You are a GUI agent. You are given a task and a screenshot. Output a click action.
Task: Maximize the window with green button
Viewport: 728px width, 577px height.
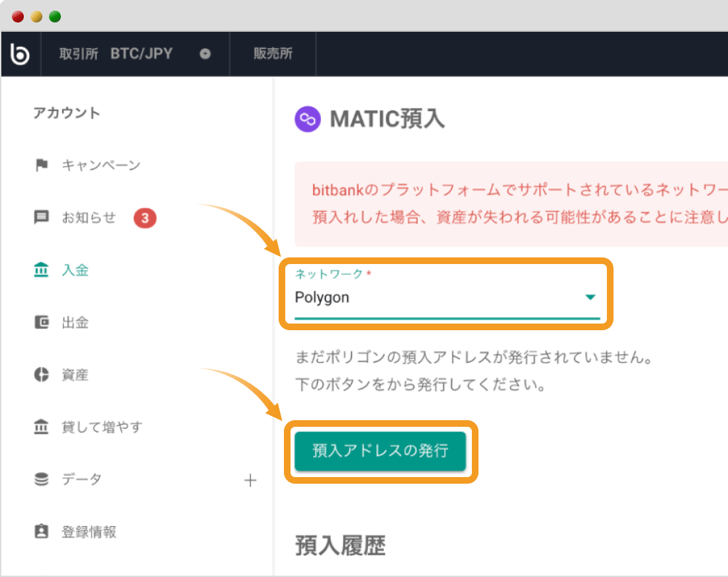[55, 17]
